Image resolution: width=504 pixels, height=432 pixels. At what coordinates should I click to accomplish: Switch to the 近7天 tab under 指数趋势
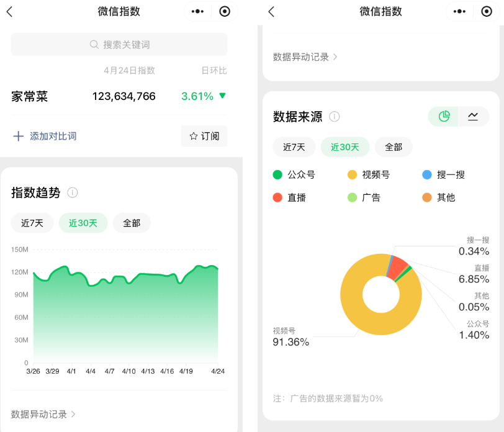(x=32, y=223)
